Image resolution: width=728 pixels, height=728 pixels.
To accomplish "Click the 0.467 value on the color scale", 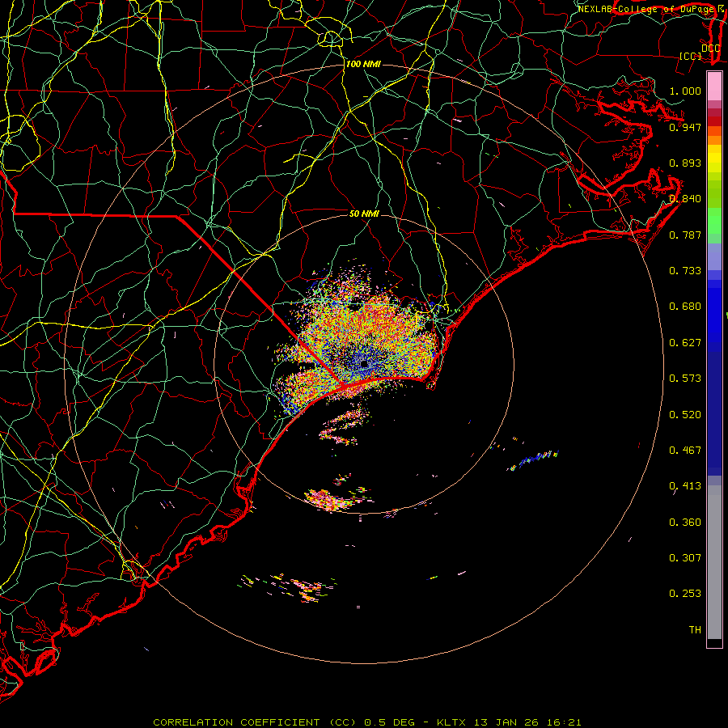I will 685,450.
